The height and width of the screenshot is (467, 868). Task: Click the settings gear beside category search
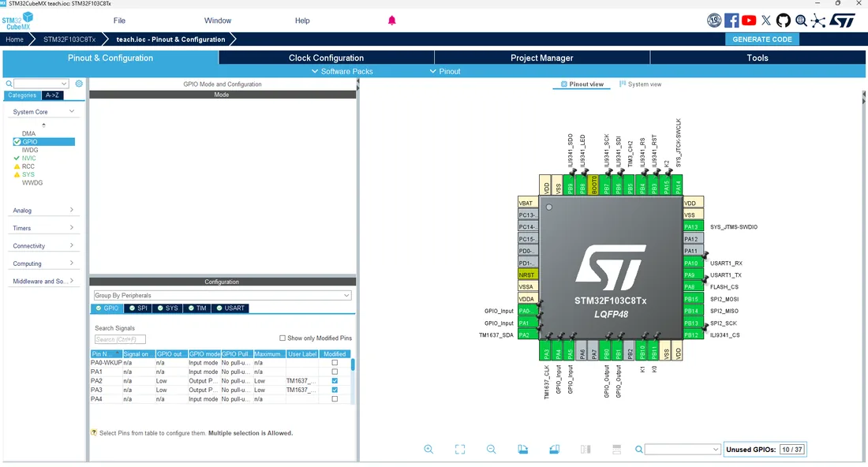click(79, 84)
